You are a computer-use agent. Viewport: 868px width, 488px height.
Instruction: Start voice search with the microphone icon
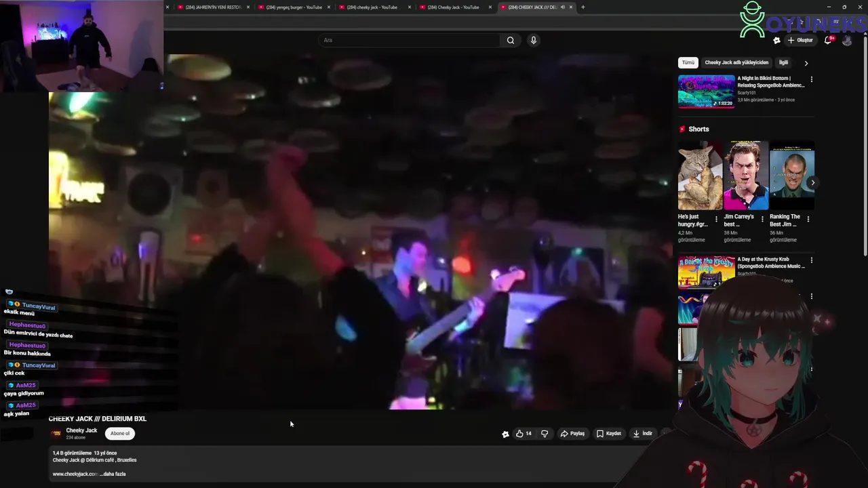534,40
